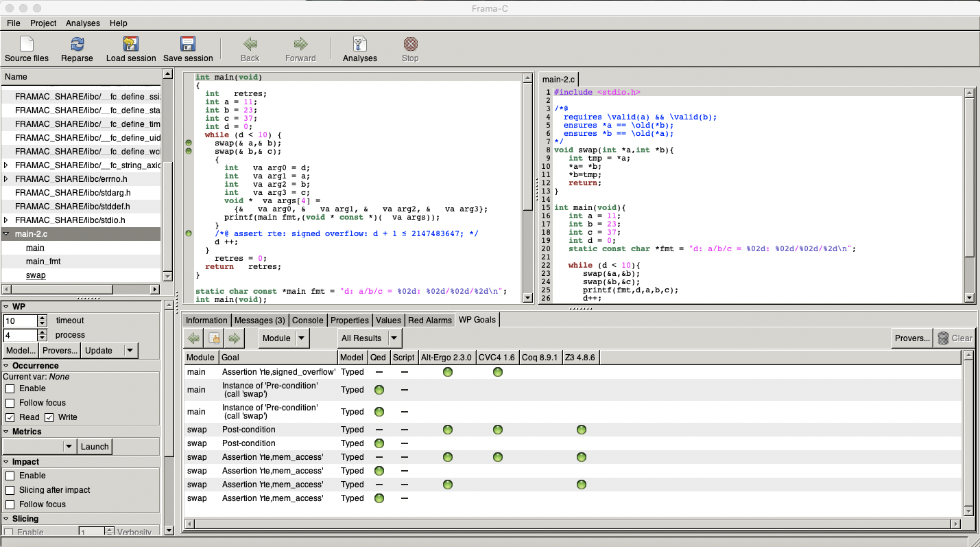Click the goal index icon in WP Goals
The height and width of the screenshot is (547, 980).
coord(215,338)
